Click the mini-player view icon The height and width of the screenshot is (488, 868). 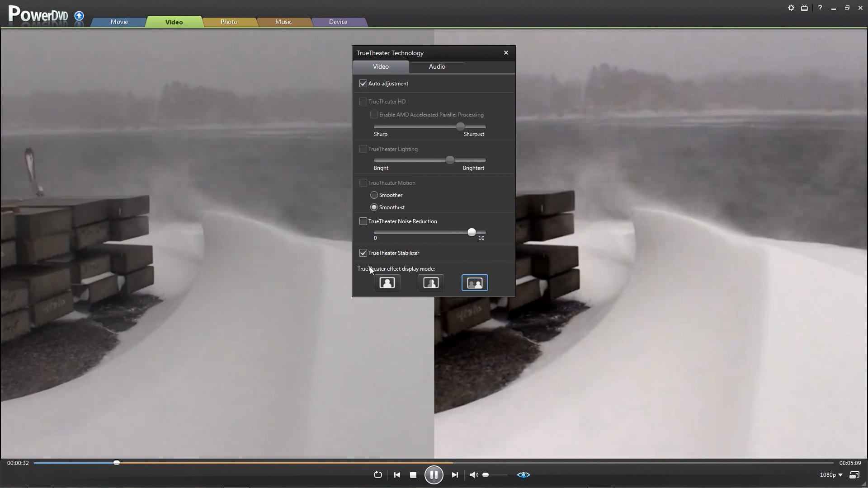tap(854, 475)
